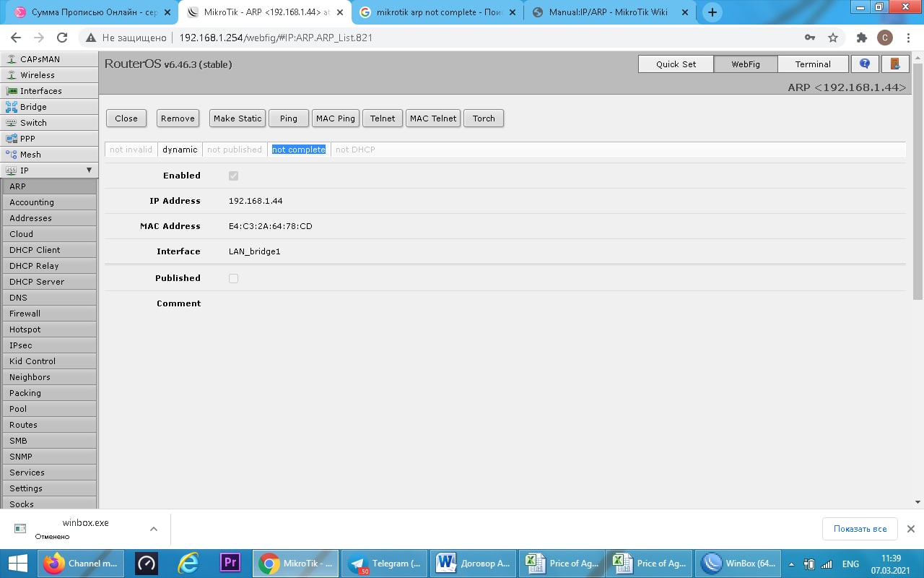Open the speedometer app in taskbar
This screenshot has width=924, height=578.
[147, 564]
